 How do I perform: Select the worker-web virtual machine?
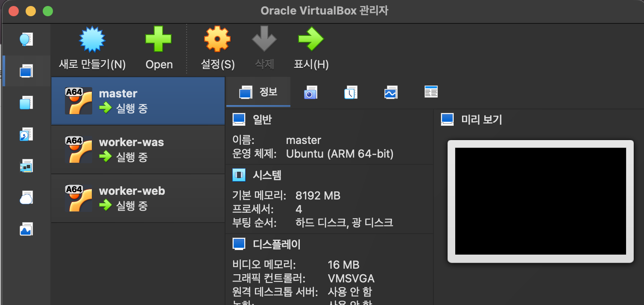(138, 198)
